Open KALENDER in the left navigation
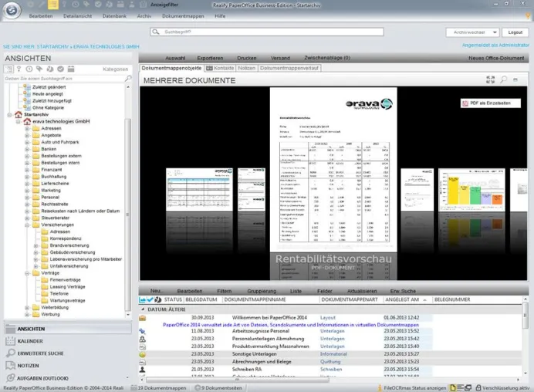534x392 pixels. pyautogui.click(x=67, y=341)
